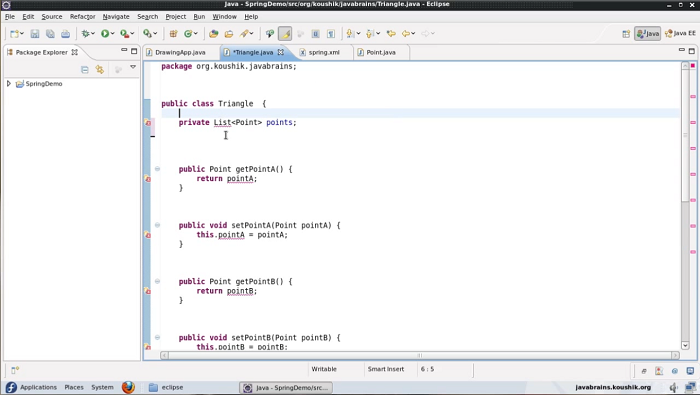Click the Open Task folder icon
Screen dimensions: 700x395
[x=229, y=33]
